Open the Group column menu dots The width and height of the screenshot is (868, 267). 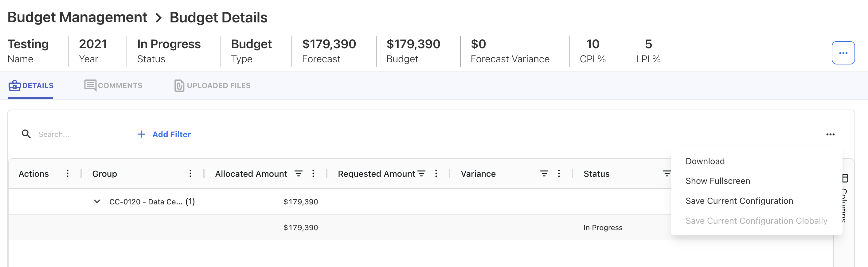click(190, 173)
